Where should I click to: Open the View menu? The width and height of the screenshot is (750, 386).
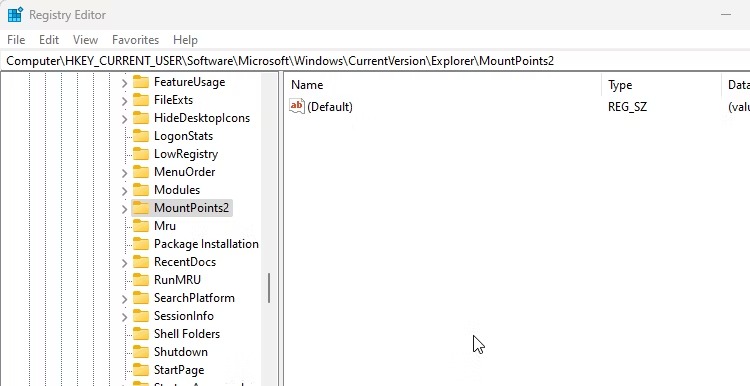(x=85, y=40)
